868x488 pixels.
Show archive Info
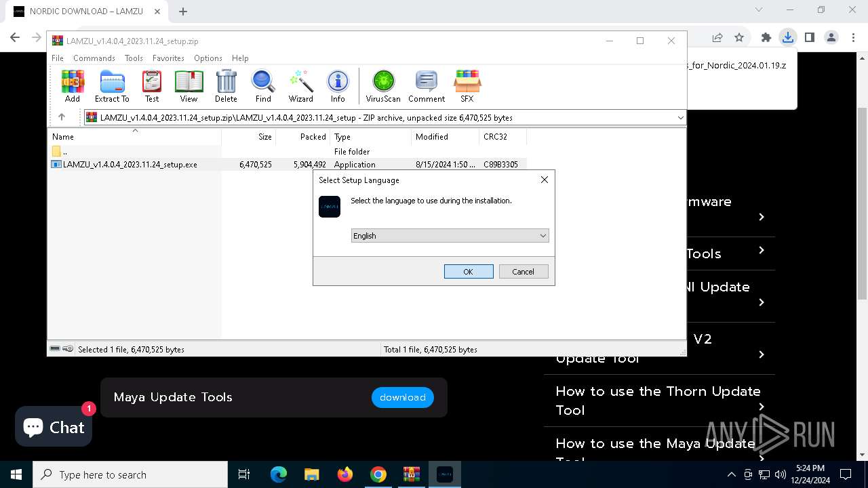pyautogui.click(x=338, y=86)
